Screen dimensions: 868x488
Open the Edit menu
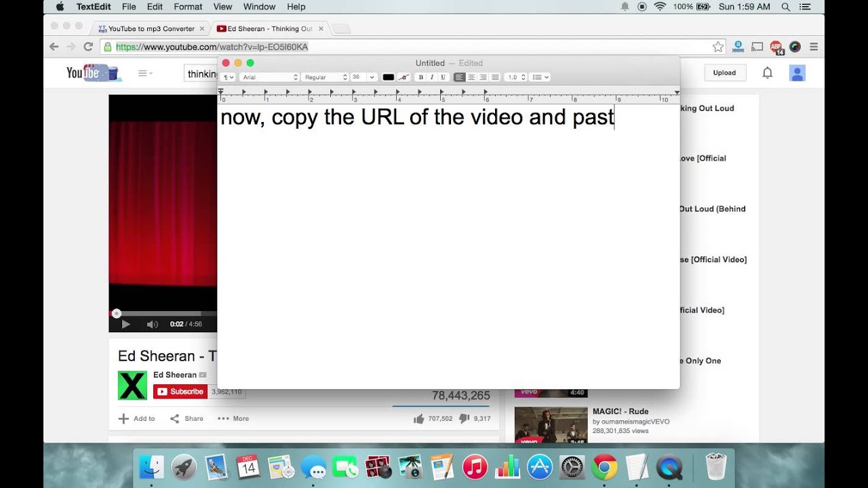[x=155, y=7]
